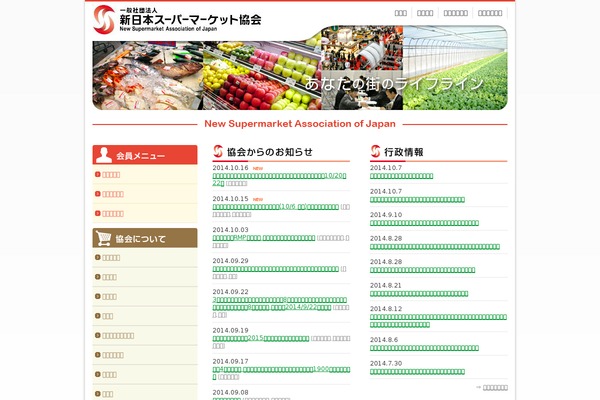This screenshot has height=400, width=600.
Task: Open the first link in the top navigation
Action: pyautogui.click(x=401, y=13)
